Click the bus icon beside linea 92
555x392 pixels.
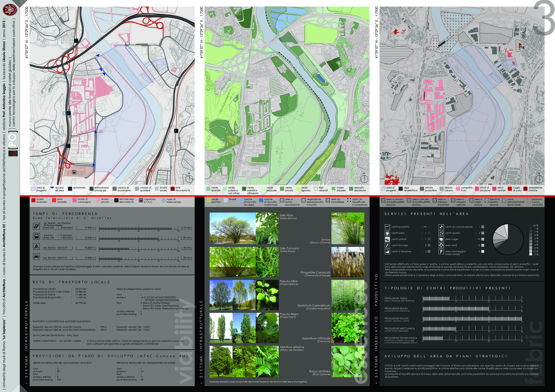click(x=36, y=236)
